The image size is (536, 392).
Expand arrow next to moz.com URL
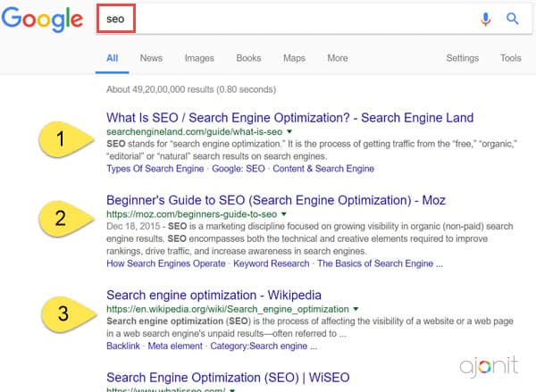[x=284, y=214]
